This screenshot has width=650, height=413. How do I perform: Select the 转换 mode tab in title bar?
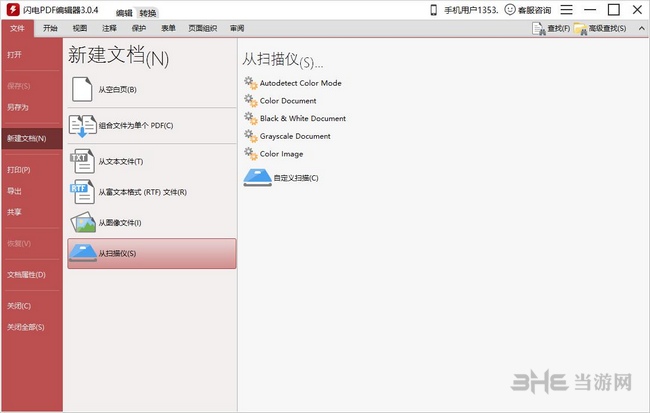148,13
